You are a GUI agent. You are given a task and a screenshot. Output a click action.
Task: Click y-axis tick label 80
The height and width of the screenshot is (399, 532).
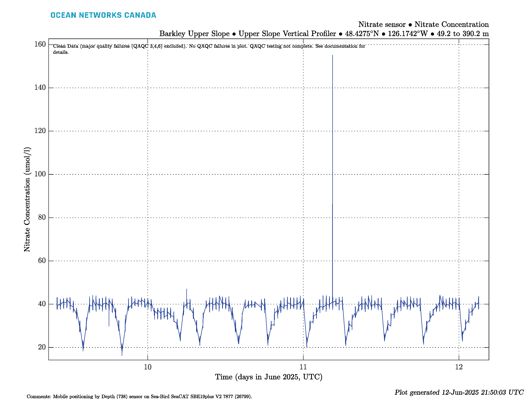pyautogui.click(x=42, y=217)
